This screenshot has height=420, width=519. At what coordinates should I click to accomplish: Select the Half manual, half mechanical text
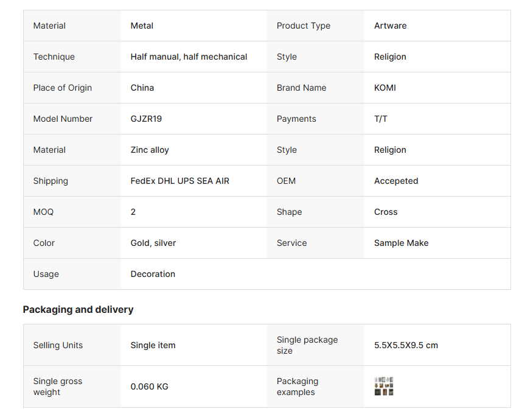pyautogui.click(x=189, y=57)
